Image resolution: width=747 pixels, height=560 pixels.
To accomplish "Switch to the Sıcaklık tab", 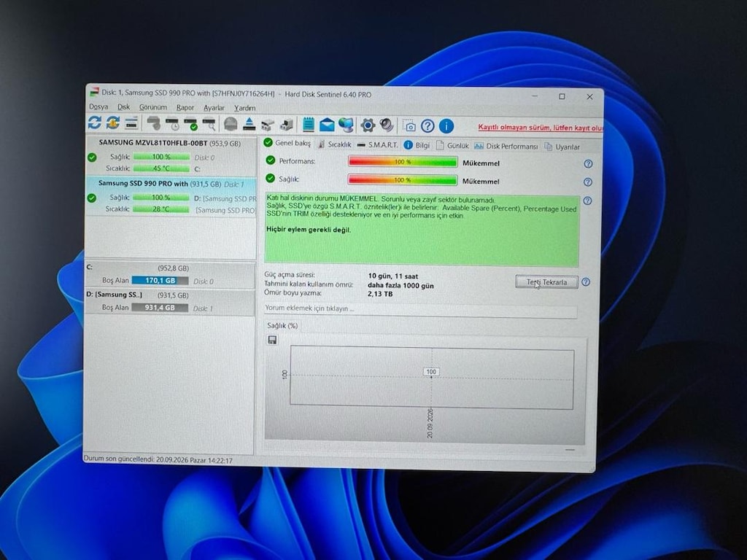I will pyautogui.click(x=334, y=144).
